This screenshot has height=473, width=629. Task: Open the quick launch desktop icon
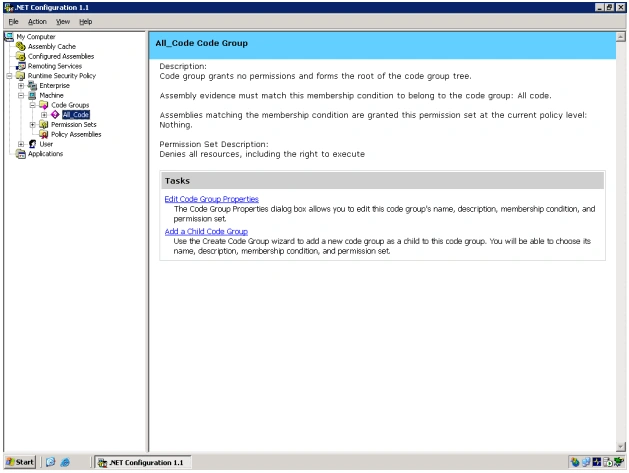[50, 462]
